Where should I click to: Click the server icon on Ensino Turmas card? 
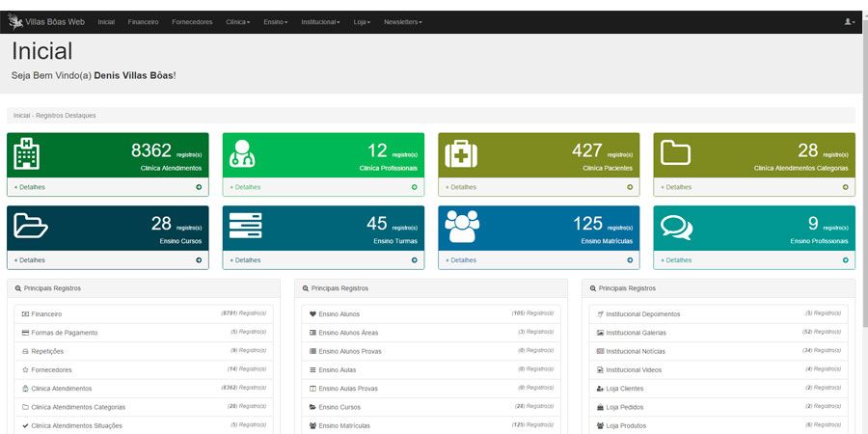click(x=245, y=227)
